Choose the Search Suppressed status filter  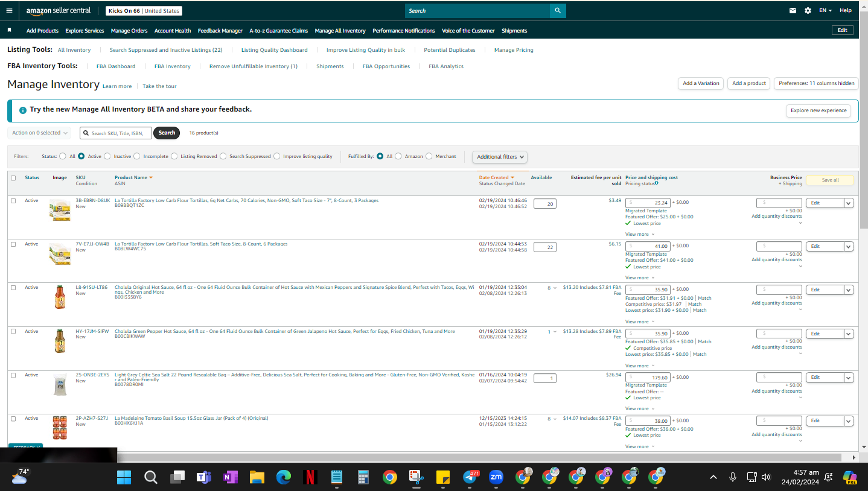pos(223,156)
